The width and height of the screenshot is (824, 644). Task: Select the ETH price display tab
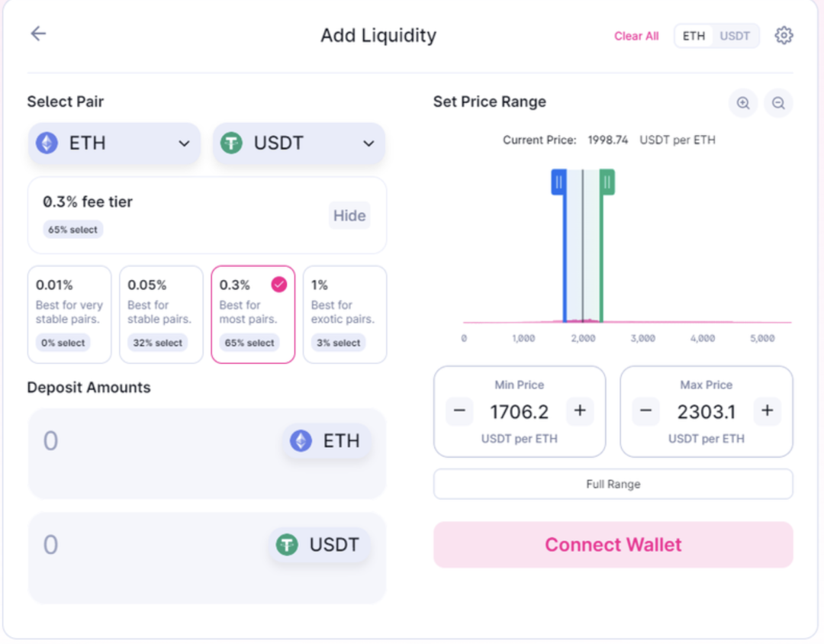click(x=694, y=35)
